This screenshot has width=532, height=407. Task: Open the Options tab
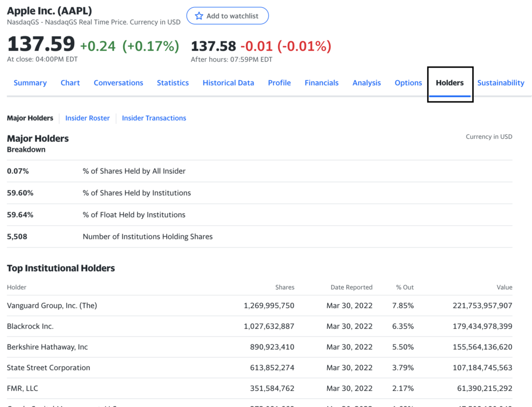pos(408,83)
